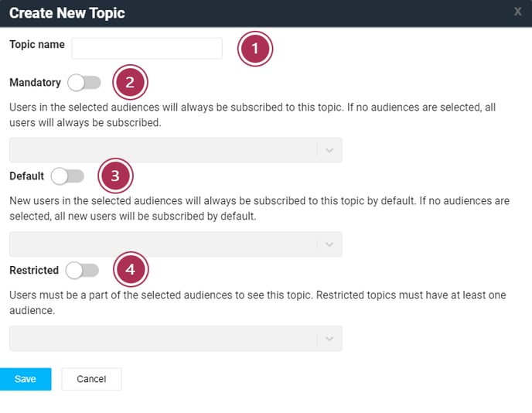Click chevron arrow in Default audience selector
532x413 pixels.
329,244
